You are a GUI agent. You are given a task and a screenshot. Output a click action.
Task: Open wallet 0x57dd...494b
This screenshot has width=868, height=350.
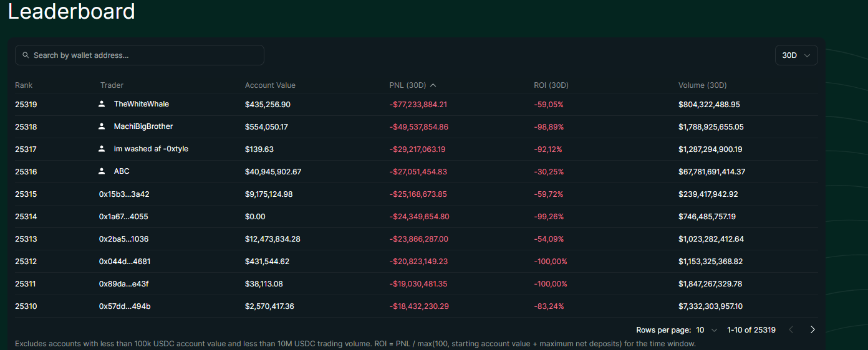coord(125,306)
